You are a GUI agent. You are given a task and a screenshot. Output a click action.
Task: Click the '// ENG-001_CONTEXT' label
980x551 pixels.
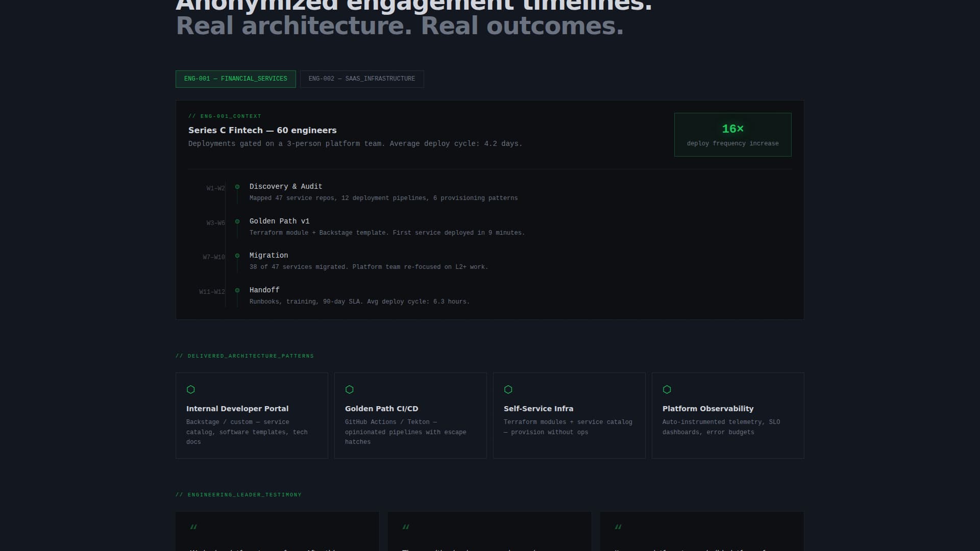click(225, 116)
